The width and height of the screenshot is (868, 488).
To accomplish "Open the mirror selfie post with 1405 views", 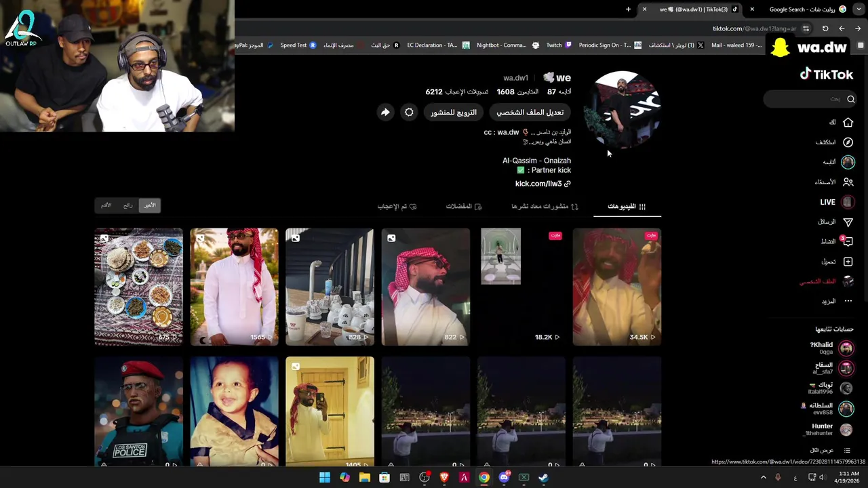I will 330,412.
